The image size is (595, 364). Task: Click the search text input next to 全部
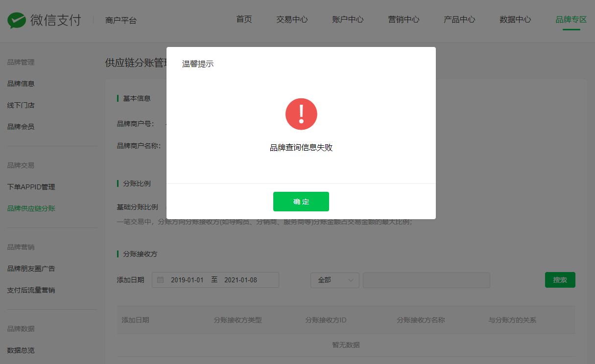point(427,280)
